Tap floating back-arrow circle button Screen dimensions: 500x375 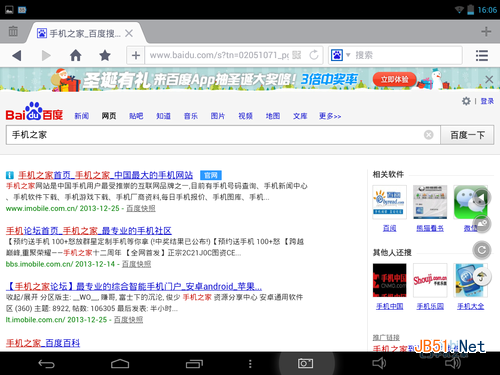click(x=482, y=198)
